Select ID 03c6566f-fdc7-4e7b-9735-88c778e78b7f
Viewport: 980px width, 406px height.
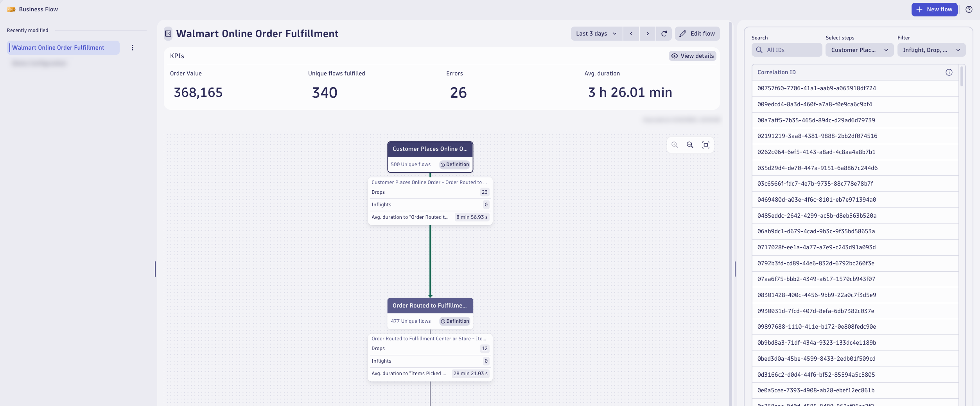point(855,184)
